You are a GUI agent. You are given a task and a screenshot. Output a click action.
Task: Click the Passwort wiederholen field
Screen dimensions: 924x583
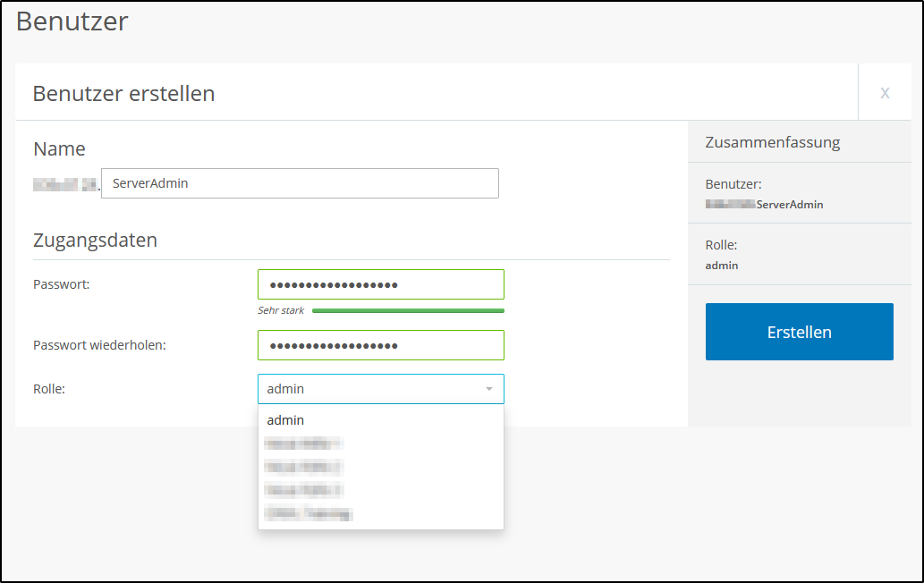tap(380, 345)
